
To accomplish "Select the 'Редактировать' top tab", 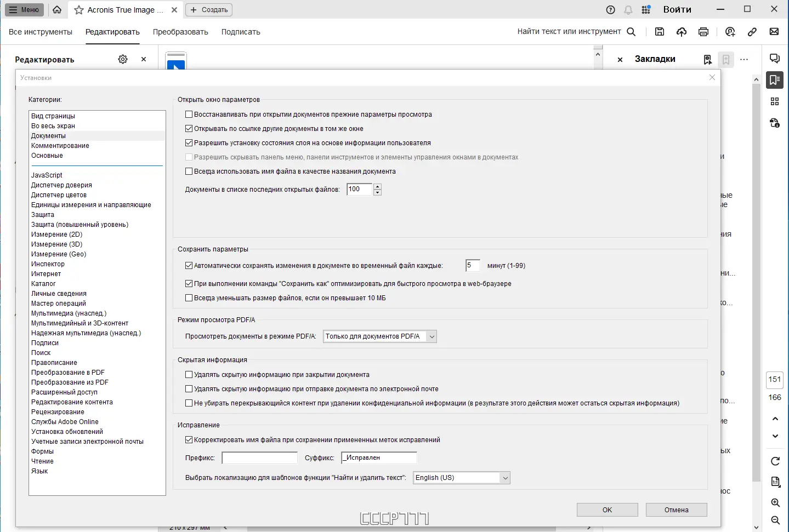I will pos(112,32).
